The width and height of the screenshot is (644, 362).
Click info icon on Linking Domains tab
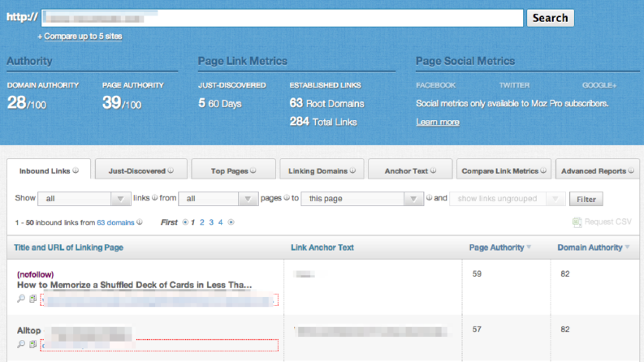[x=352, y=170]
